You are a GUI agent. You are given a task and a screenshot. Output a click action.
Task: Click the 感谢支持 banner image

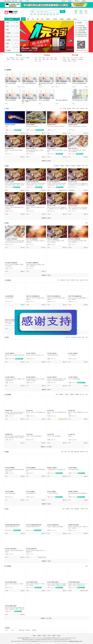coord(46,322)
